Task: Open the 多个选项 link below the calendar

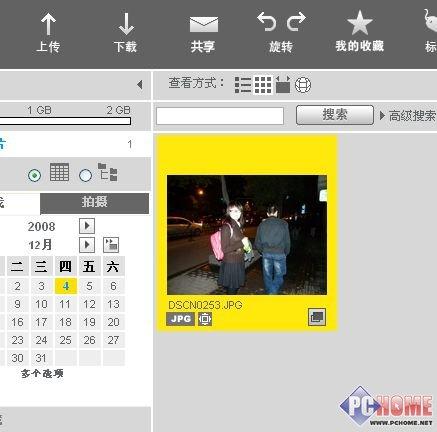Action: [42, 374]
